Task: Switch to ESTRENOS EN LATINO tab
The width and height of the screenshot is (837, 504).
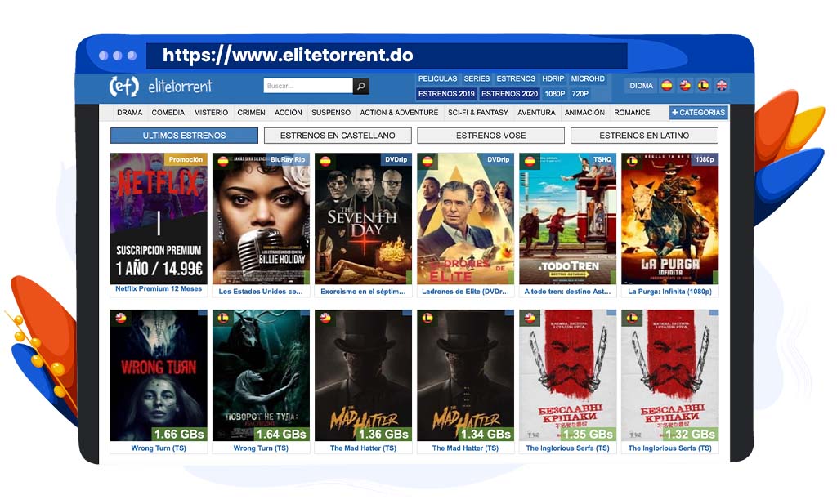Action: click(644, 136)
